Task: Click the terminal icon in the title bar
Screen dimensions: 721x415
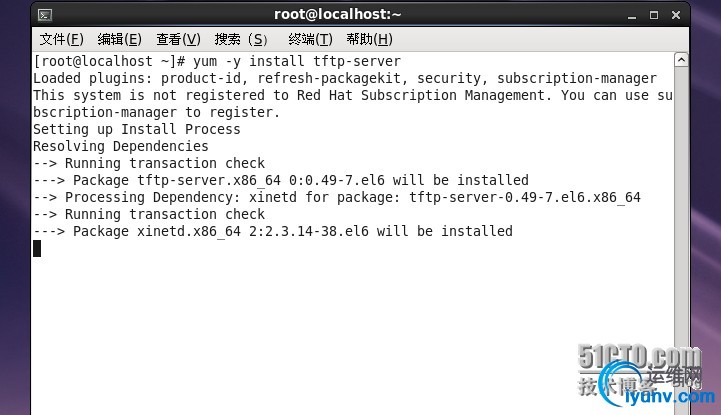Action: tap(45, 14)
